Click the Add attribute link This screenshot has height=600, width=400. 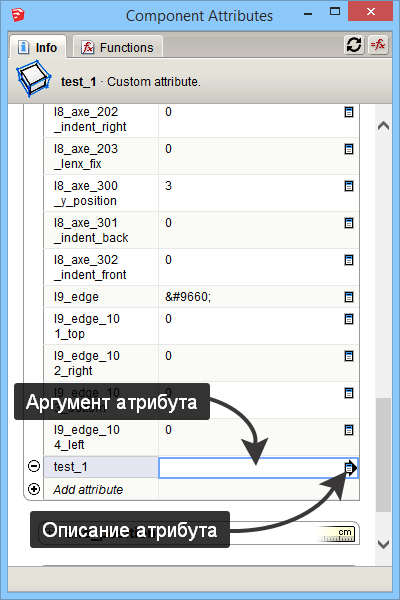coord(88,489)
